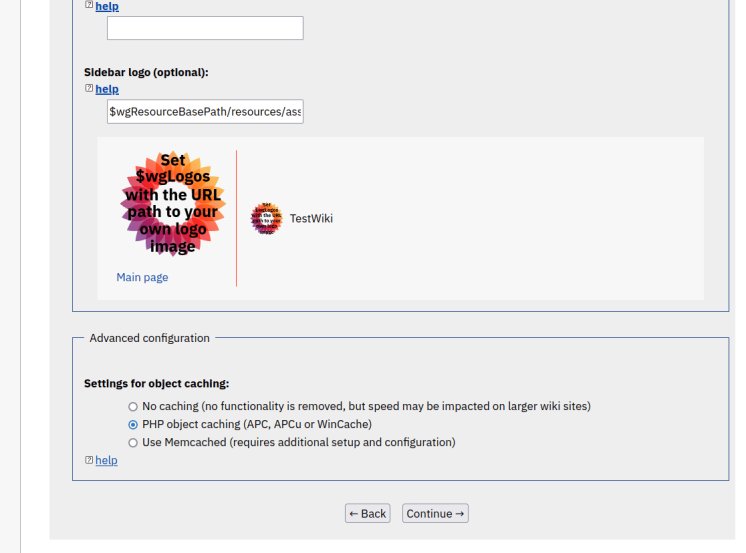
Task: Select the Use Memcached radio option
Action: [133, 443]
